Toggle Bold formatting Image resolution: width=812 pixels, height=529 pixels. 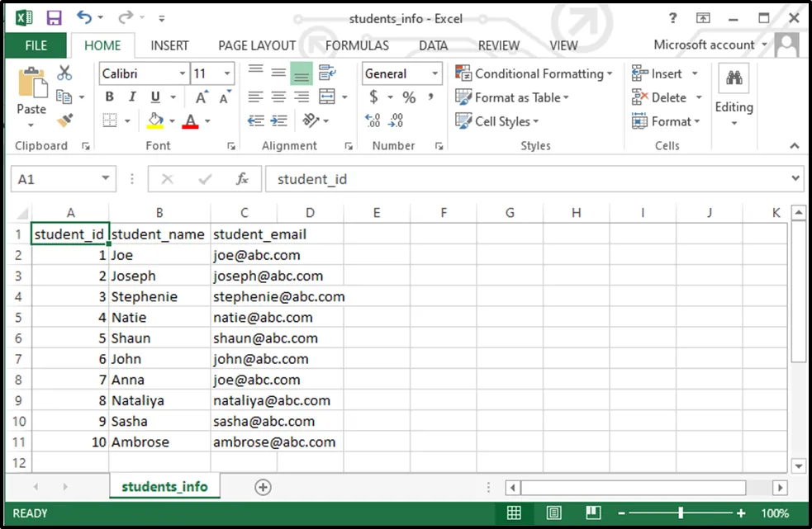(109, 97)
